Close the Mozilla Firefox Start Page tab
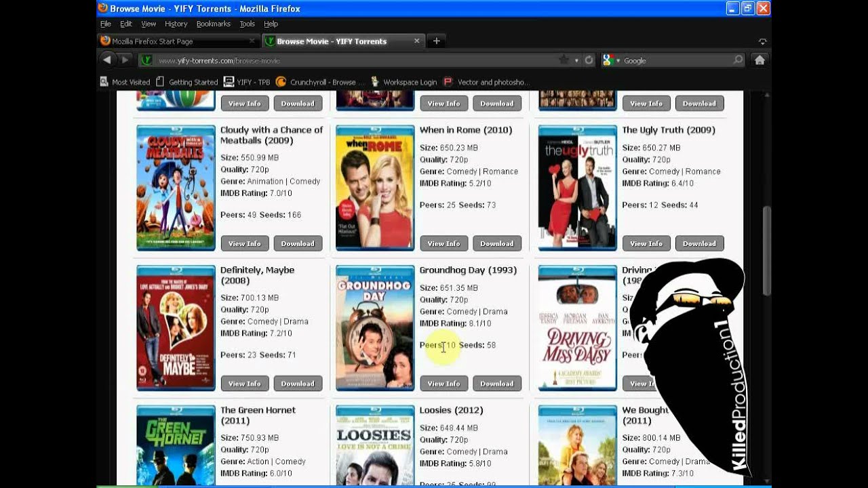The width and height of the screenshot is (868, 488). pyautogui.click(x=251, y=41)
